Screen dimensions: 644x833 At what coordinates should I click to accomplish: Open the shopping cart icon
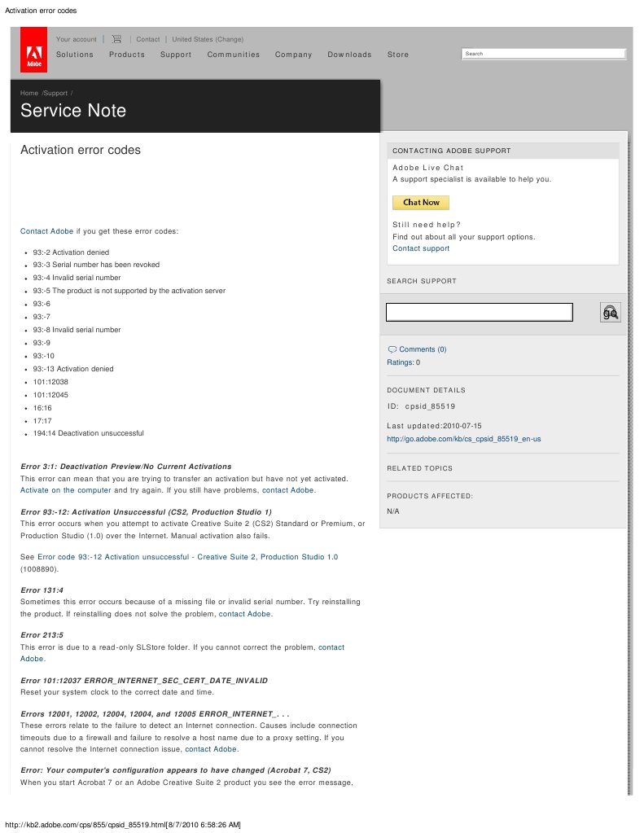point(116,39)
